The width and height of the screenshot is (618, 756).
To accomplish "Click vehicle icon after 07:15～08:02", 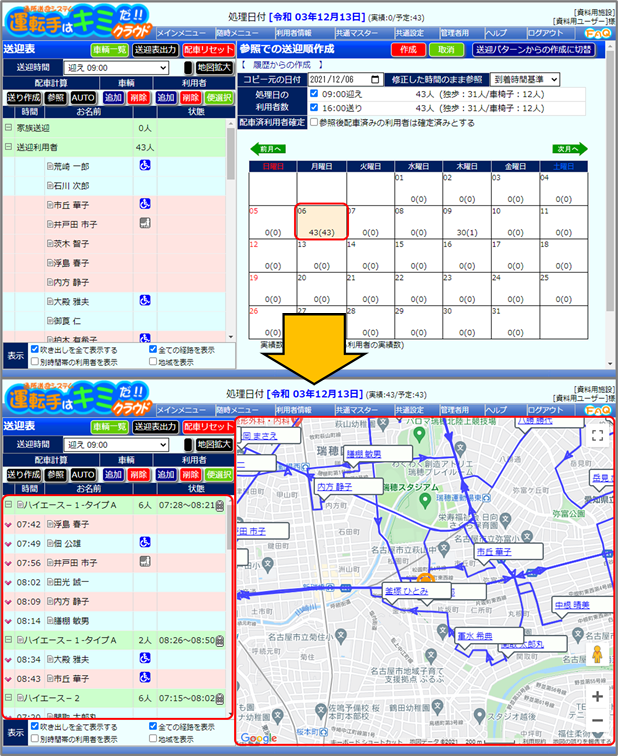I will point(219,698).
